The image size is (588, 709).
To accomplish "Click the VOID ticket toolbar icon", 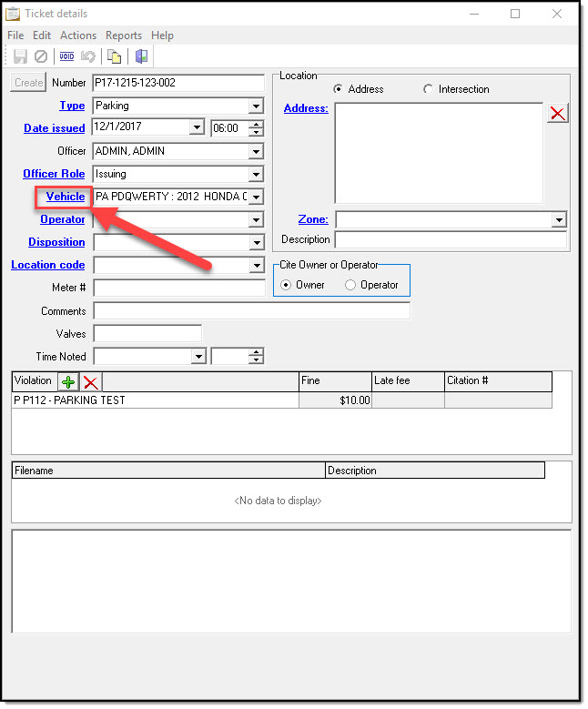I will coord(66,56).
